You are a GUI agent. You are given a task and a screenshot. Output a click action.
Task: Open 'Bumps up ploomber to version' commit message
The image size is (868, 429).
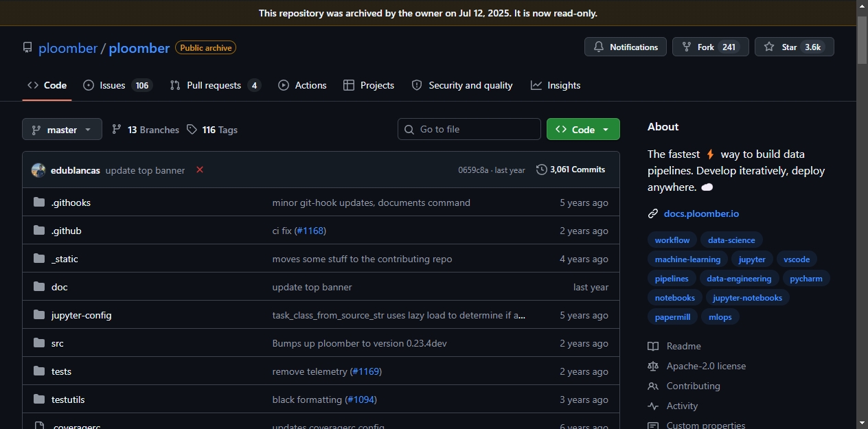click(360, 343)
